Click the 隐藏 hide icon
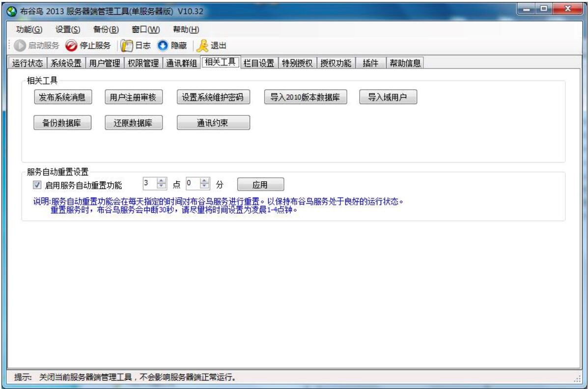 pos(163,46)
